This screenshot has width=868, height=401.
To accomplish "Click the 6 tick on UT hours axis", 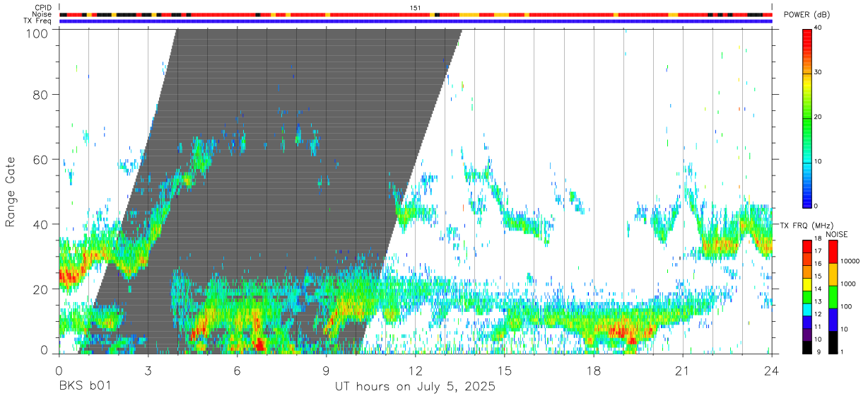I will (x=237, y=370).
